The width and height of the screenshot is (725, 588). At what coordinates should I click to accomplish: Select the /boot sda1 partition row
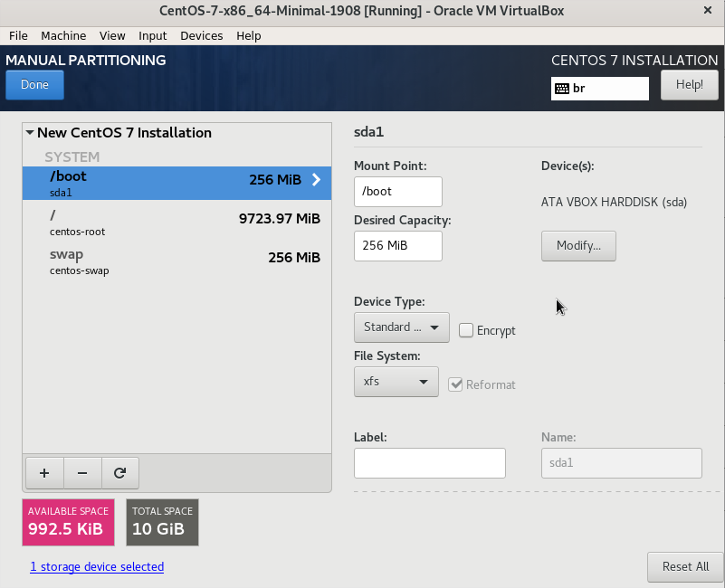177,183
